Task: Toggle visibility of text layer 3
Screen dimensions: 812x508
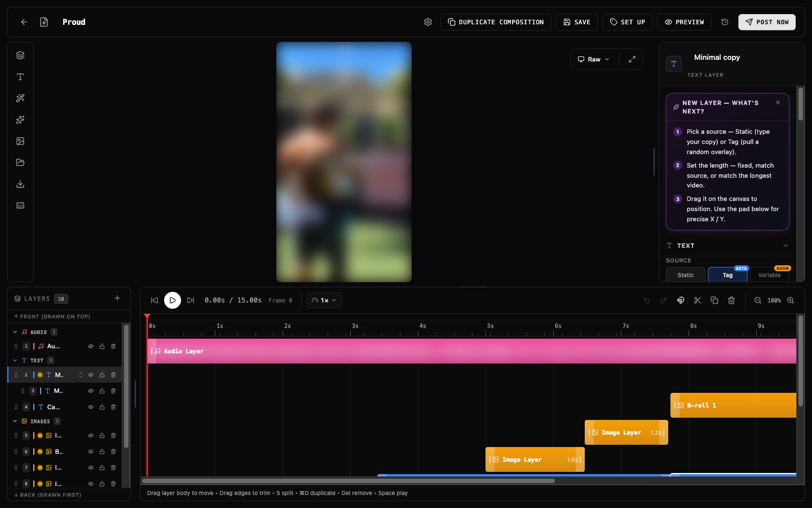Action: (x=91, y=391)
